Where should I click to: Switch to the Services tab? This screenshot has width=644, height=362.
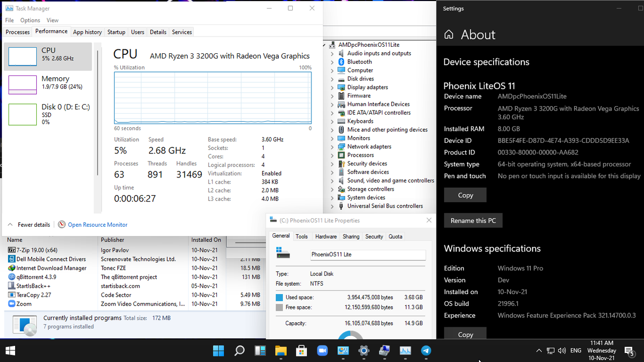click(182, 32)
